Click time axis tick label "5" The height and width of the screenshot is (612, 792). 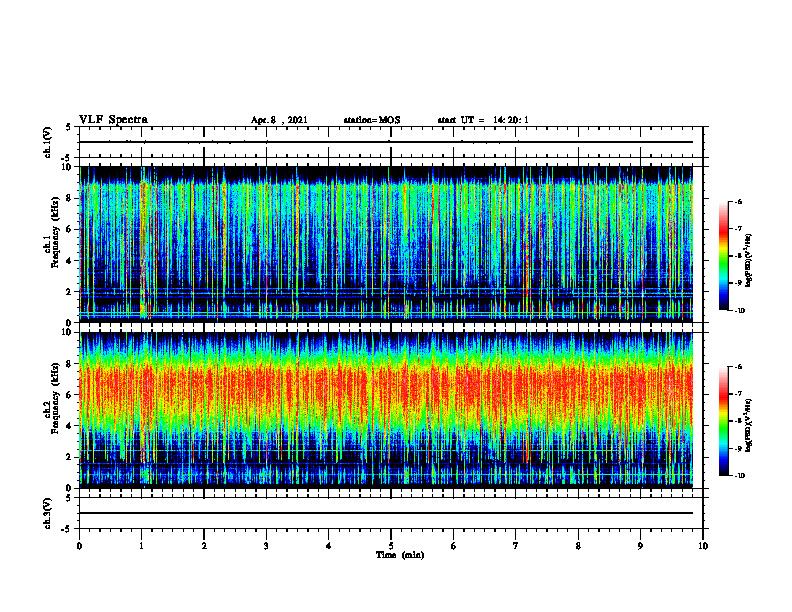(x=391, y=546)
